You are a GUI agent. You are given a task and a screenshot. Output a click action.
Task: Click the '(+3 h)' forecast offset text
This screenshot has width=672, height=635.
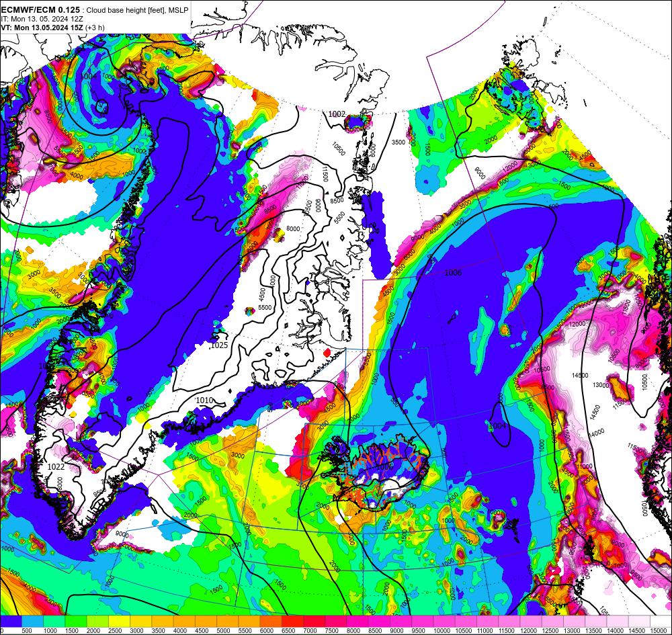(x=95, y=28)
